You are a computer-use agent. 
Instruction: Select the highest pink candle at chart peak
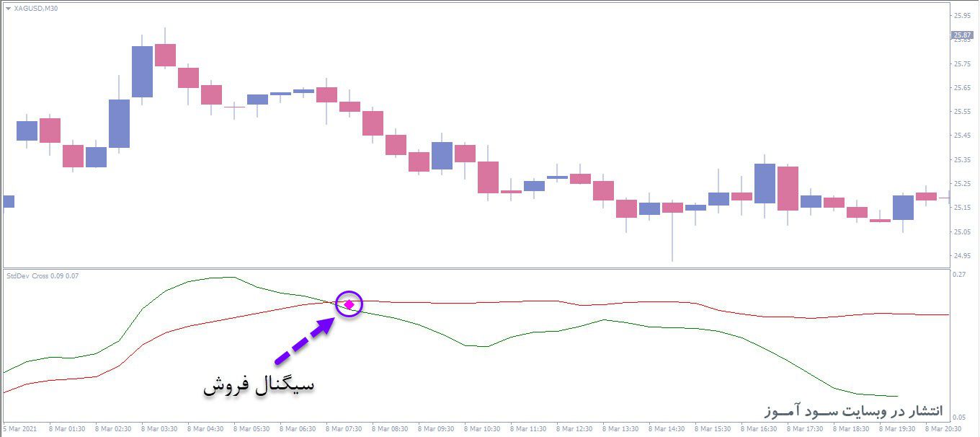[x=165, y=55]
